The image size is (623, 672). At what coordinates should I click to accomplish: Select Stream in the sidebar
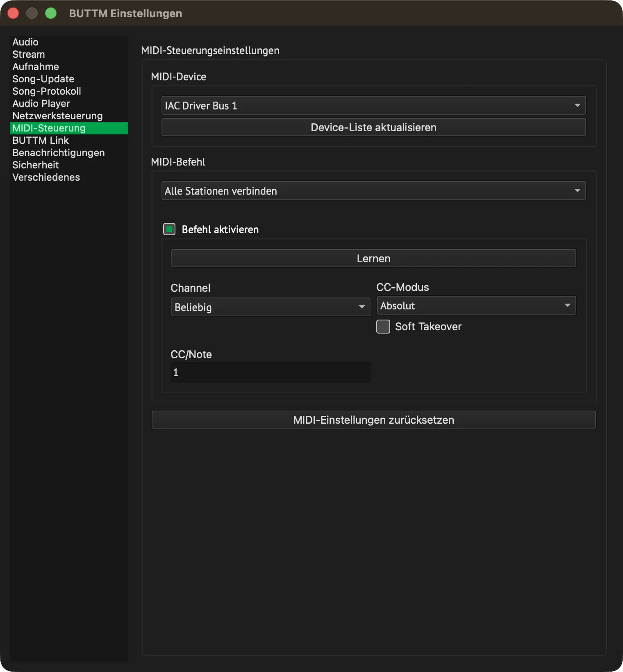pyautogui.click(x=68, y=54)
